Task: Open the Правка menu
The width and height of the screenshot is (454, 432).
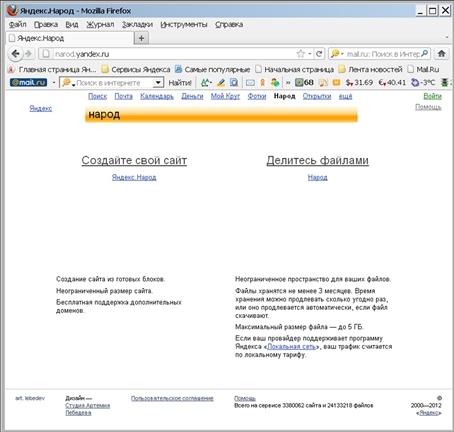Action: (46, 24)
